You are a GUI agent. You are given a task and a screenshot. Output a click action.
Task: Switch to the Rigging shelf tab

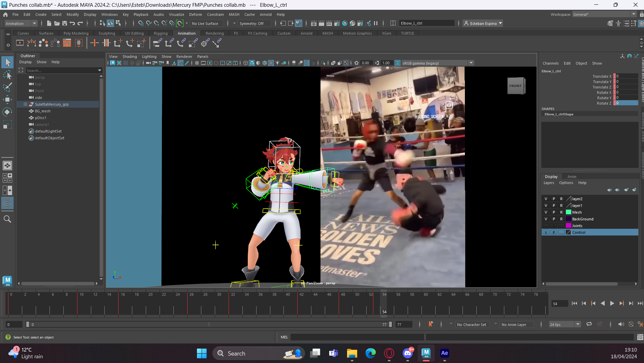160,33
